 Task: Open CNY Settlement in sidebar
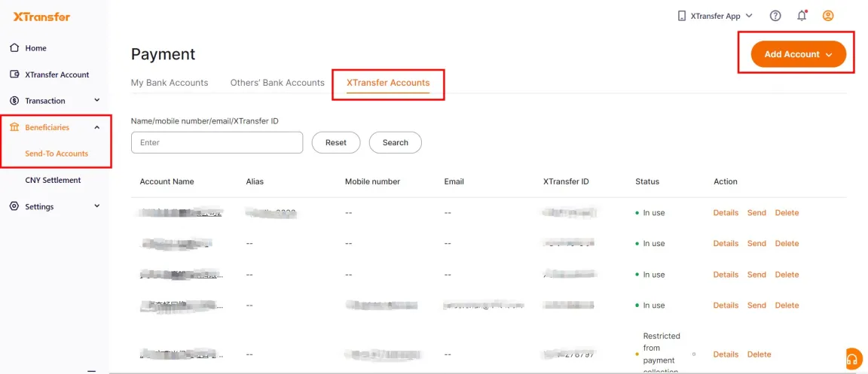[53, 180]
